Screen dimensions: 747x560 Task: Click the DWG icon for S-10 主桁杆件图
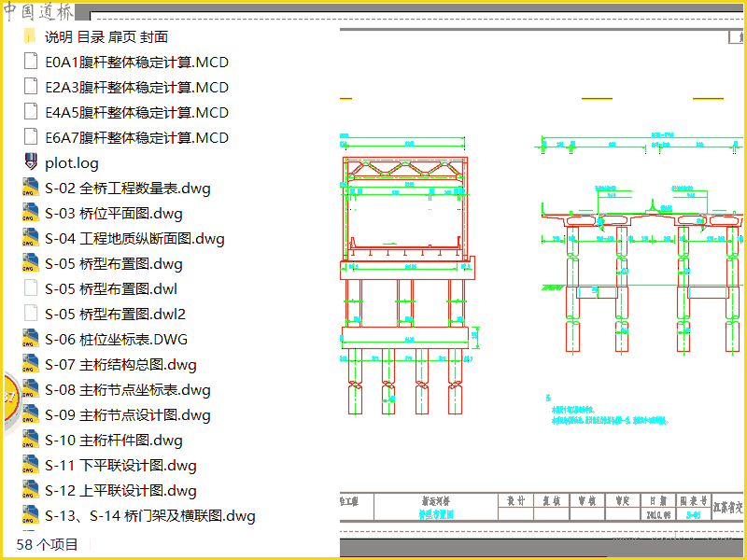[30, 440]
